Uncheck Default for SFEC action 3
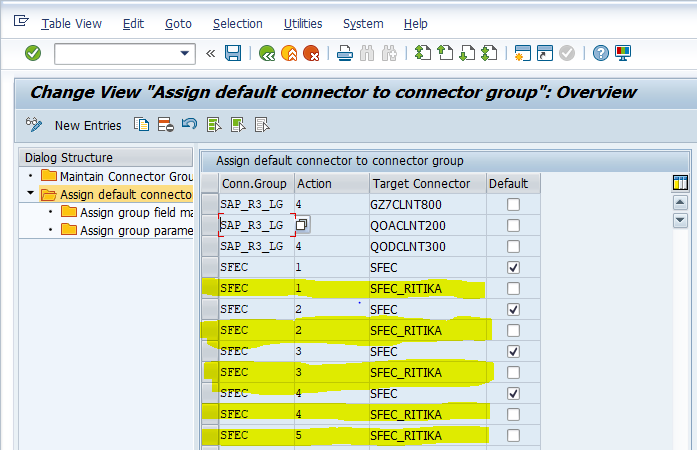Viewport: 697px width, 450px height. click(513, 351)
